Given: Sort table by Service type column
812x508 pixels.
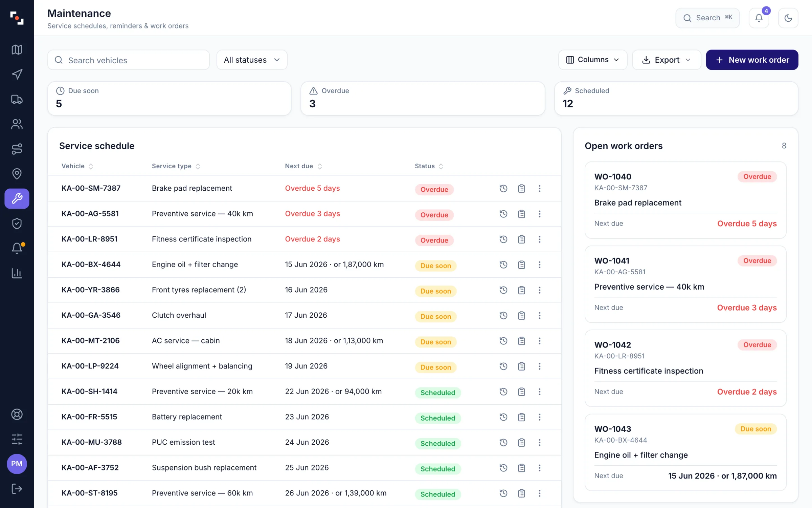Looking at the screenshot, I should tap(176, 166).
